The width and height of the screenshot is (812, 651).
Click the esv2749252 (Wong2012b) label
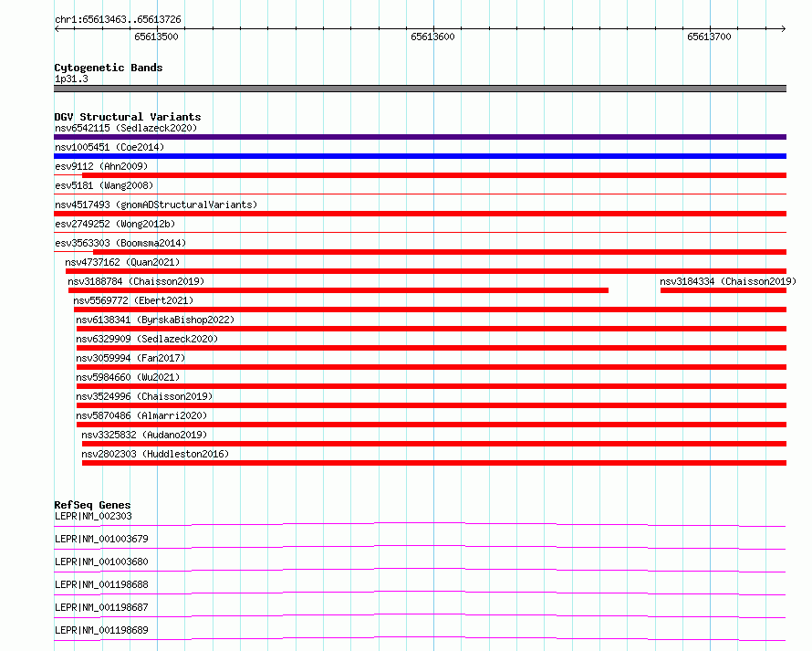coord(115,224)
